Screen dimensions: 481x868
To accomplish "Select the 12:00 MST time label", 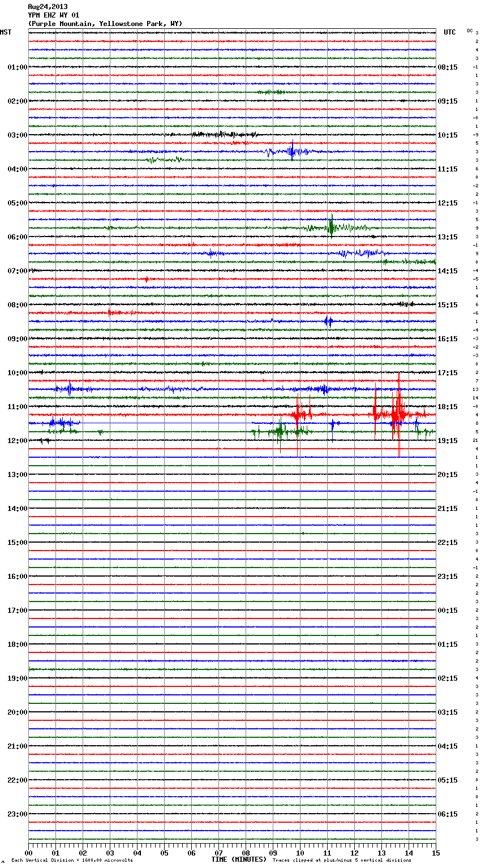I will pyautogui.click(x=18, y=441).
